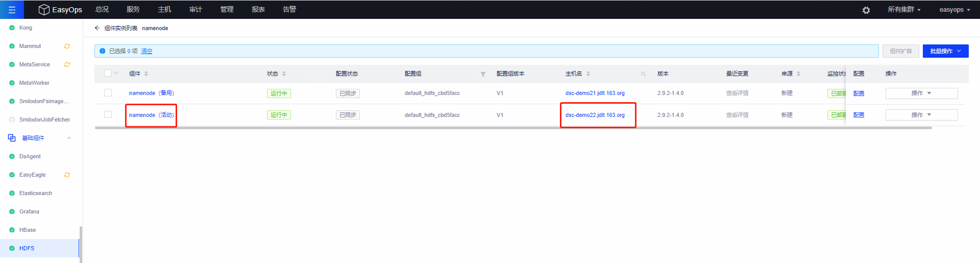
Task: Click 查看详情 in the namenode（备用）row
Action: pyautogui.click(x=738, y=93)
